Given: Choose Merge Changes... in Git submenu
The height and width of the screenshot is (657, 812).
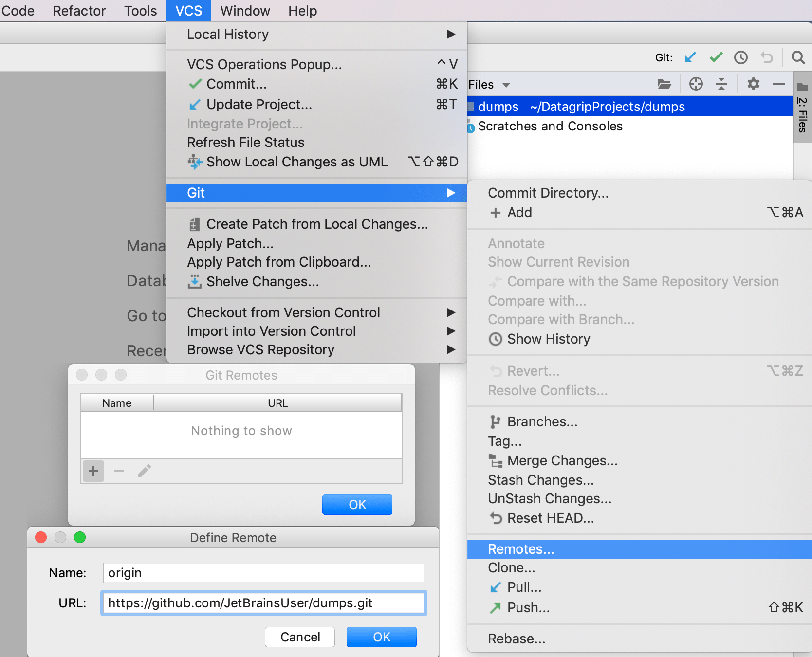Looking at the screenshot, I should (x=639, y=460).
